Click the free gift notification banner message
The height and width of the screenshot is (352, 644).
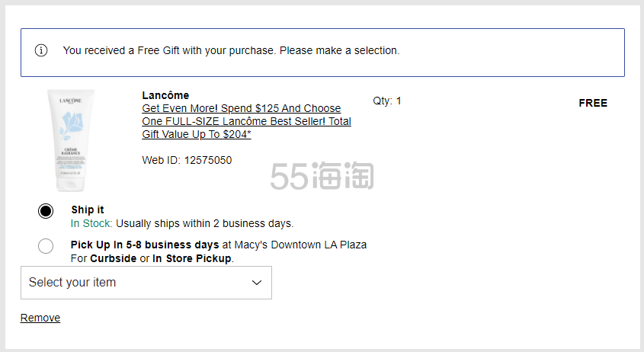point(231,50)
